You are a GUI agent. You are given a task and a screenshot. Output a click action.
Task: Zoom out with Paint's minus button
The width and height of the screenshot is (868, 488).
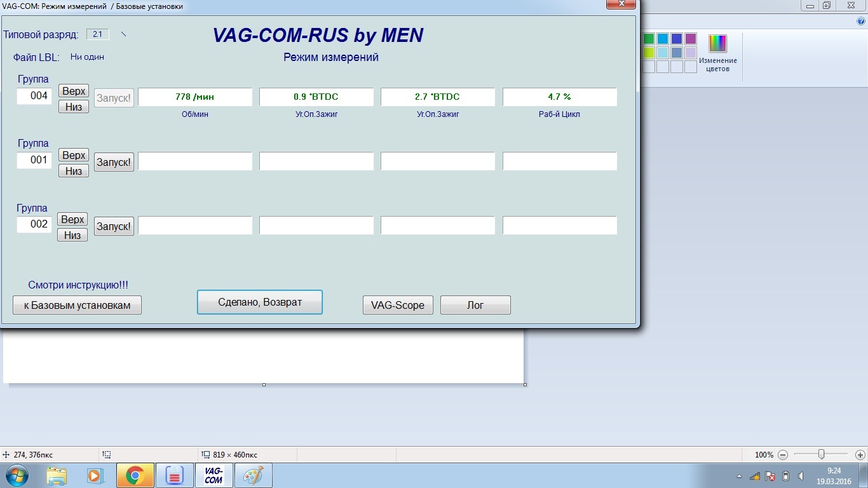[x=783, y=455]
